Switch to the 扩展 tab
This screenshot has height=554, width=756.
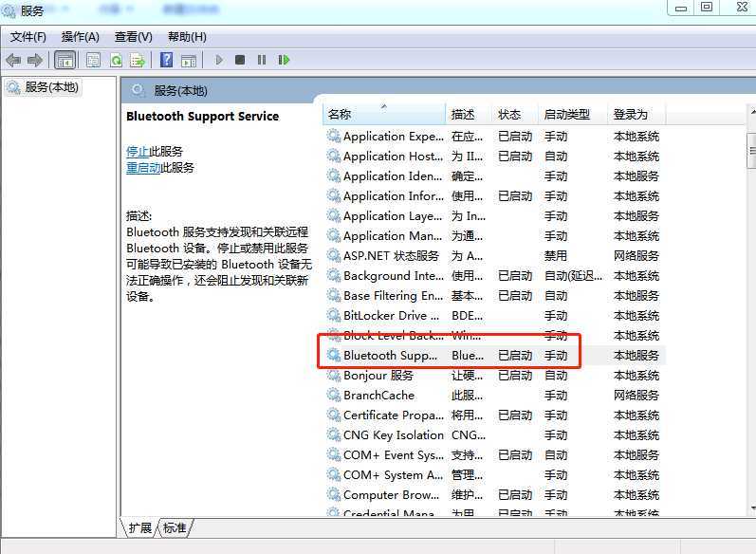[139, 528]
